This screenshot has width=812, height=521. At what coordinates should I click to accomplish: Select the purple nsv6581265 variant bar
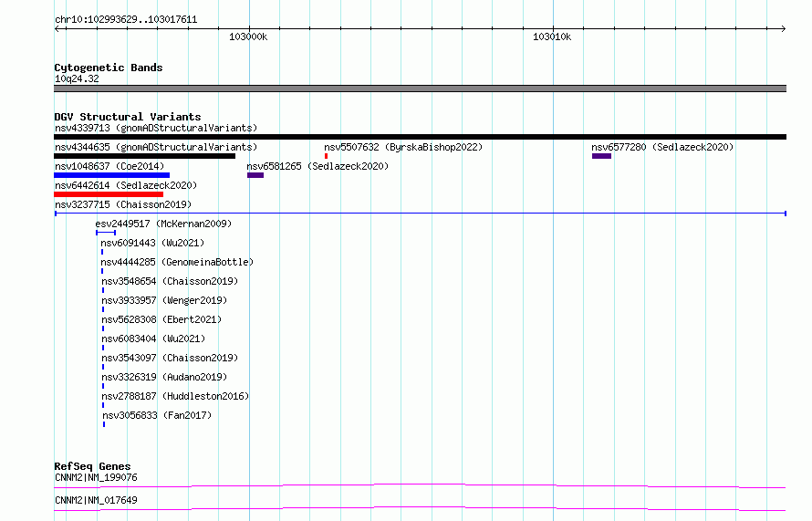pos(255,175)
